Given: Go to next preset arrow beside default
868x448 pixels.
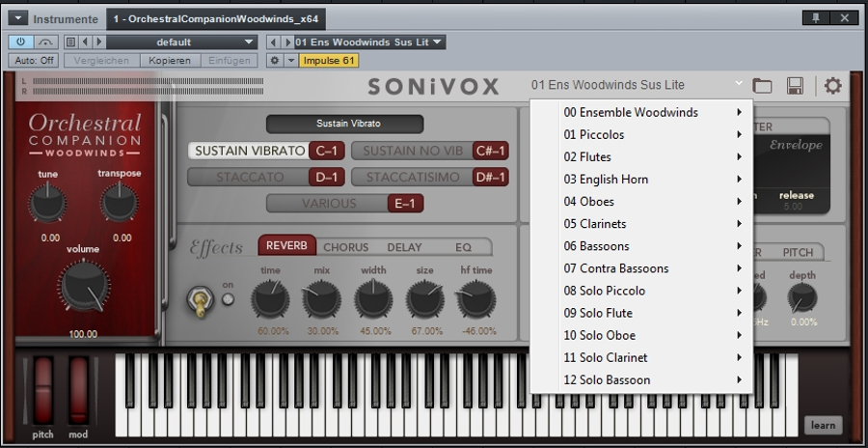Looking at the screenshot, I should (x=99, y=42).
